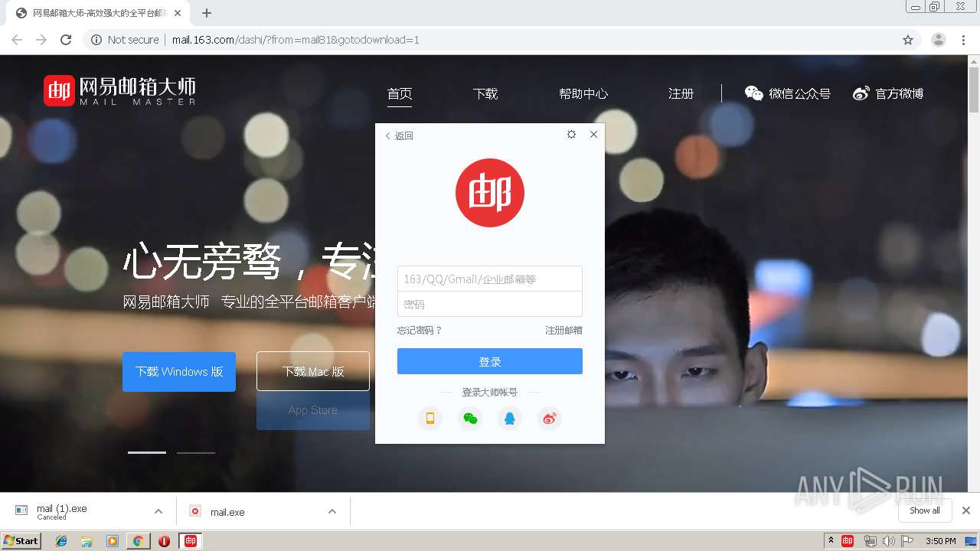Open volume control in system tray
The height and width of the screenshot is (551, 980).
pos(888,541)
